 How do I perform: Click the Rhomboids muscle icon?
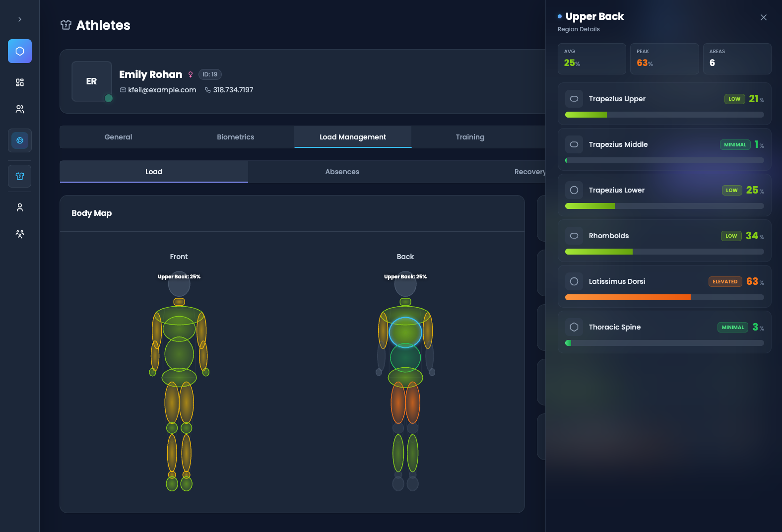(x=574, y=236)
